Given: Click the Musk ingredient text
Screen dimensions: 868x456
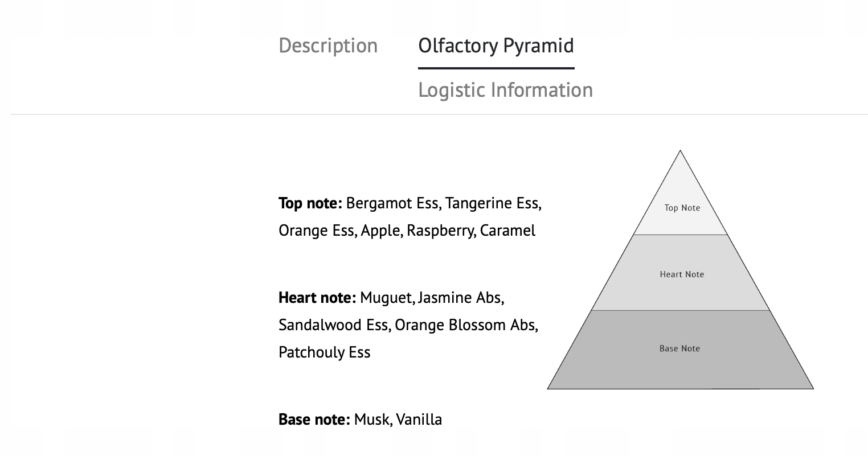Looking at the screenshot, I should (371, 420).
